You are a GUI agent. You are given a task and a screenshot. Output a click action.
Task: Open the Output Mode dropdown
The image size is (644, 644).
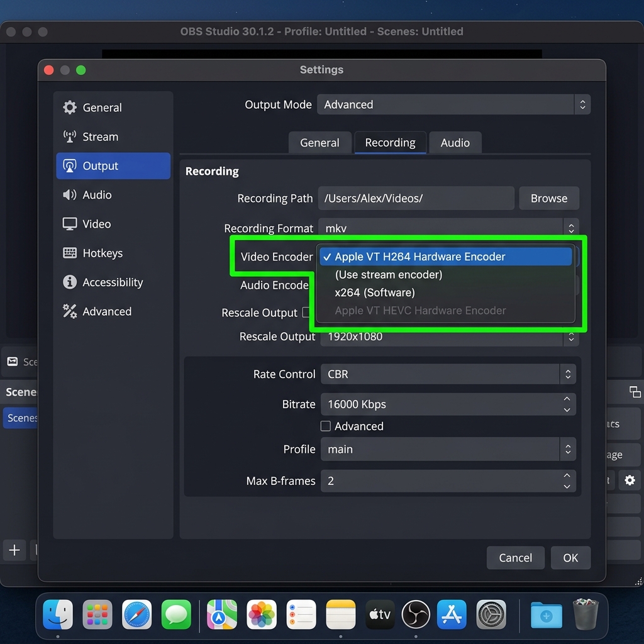tap(453, 104)
